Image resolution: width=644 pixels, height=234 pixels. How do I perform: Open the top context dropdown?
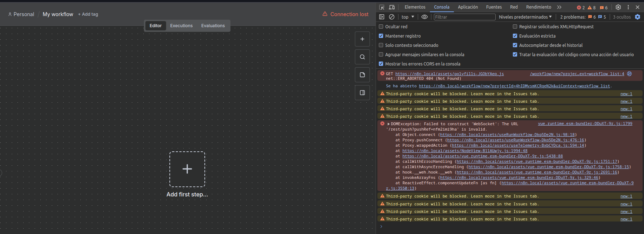click(x=408, y=17)
